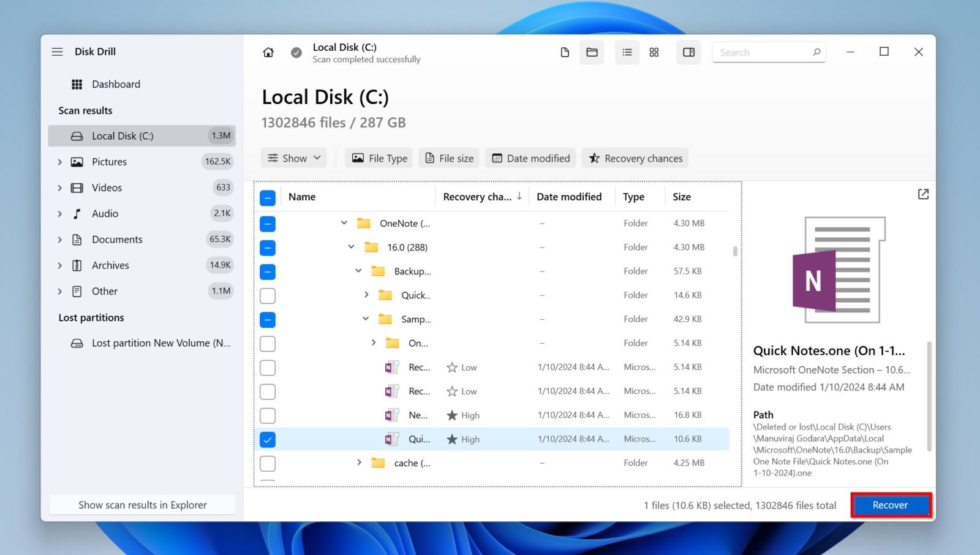
Task: Open Lost partition New Volume results
Action: (x=153, y=343)
